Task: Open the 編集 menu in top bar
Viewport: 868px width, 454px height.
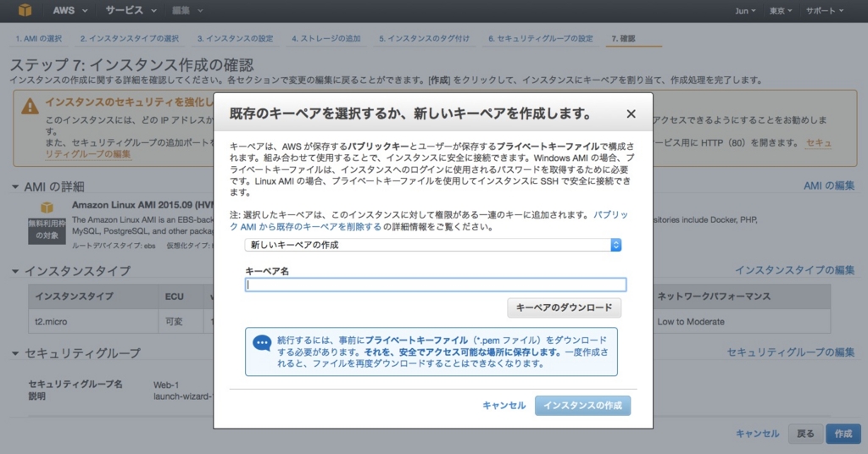Action: coord(187,10)
